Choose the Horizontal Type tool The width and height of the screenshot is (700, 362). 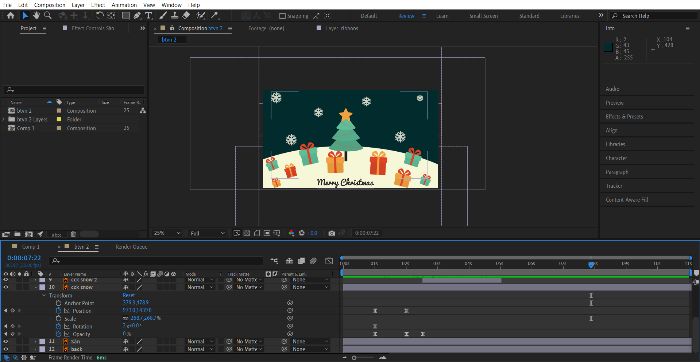pos(149,16)
